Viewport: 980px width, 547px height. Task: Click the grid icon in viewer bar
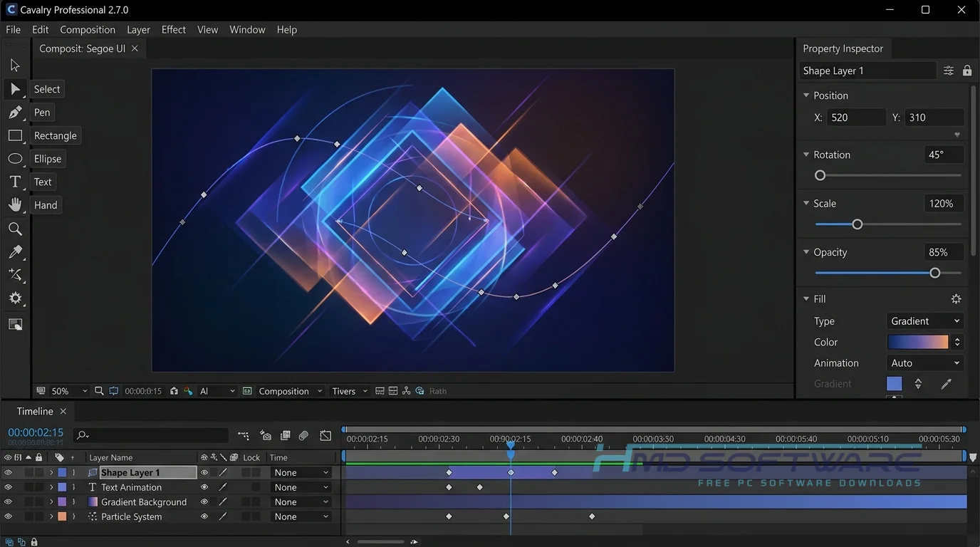[392, 391]
